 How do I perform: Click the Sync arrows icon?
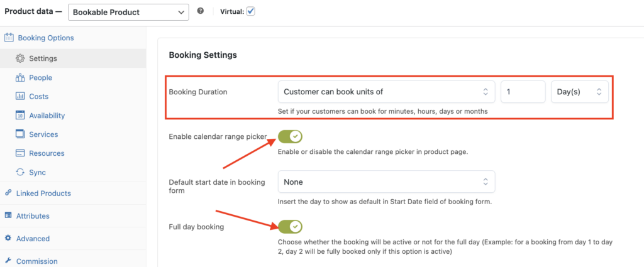coord(20,172)
